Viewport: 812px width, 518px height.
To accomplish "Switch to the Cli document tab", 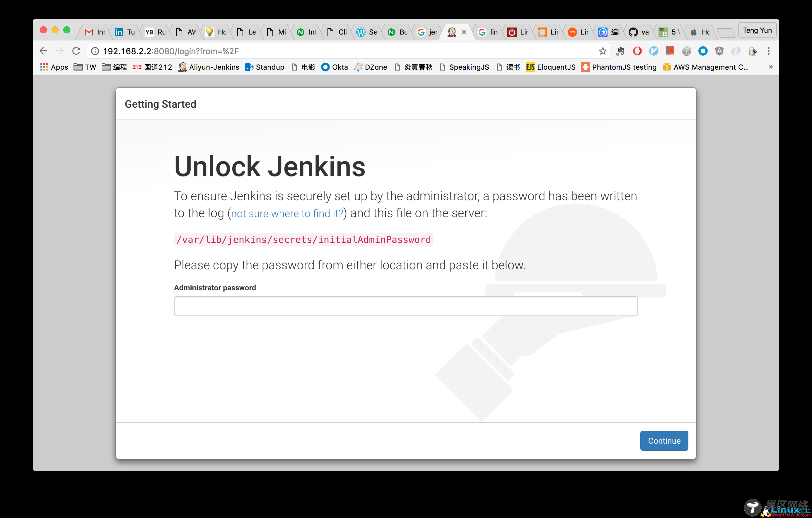I will coord(337,32).
